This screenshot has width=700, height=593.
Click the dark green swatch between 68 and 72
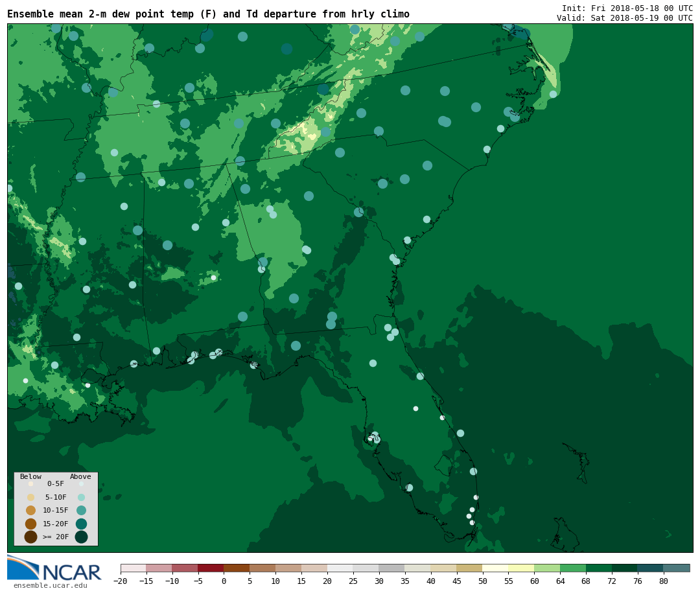[x=599, y=568]
